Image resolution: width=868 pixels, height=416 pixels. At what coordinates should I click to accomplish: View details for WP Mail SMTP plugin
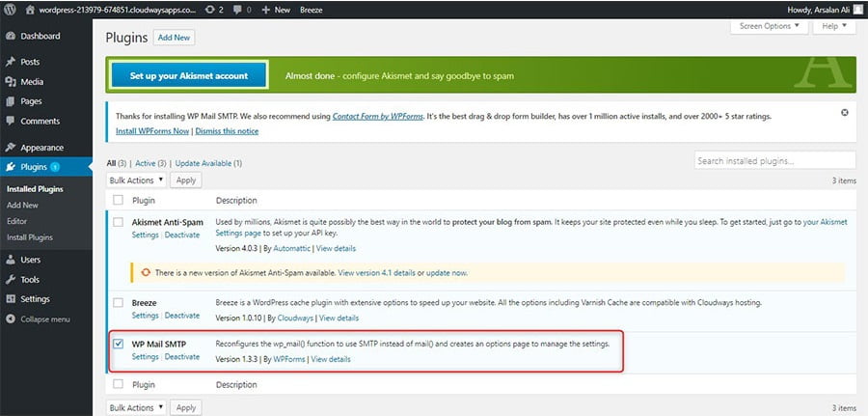click(331, 359)
